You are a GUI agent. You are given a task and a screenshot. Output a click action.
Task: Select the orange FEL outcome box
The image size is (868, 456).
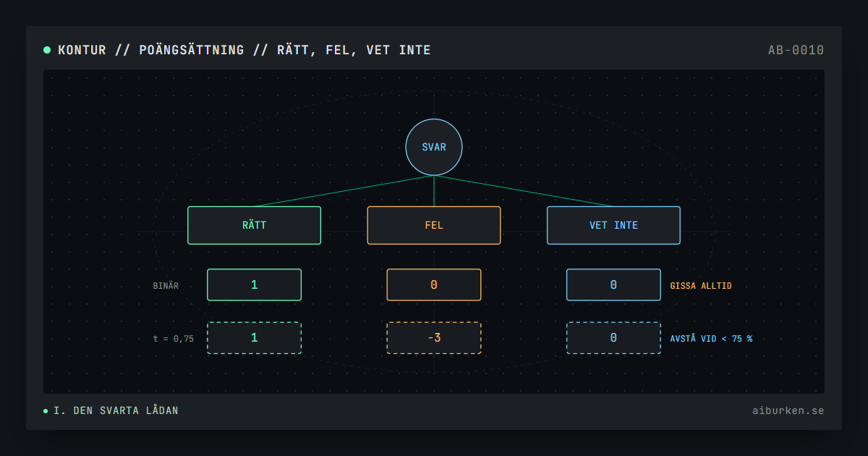[434, 225]
